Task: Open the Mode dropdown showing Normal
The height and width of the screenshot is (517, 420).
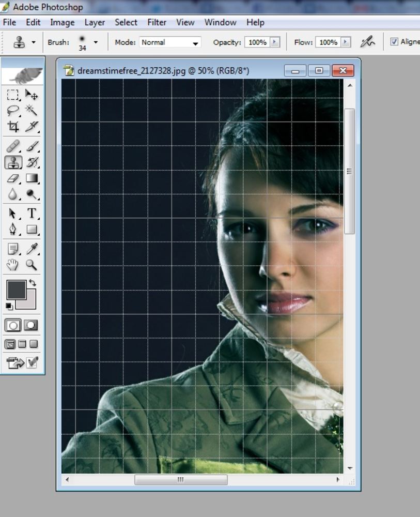Action: pyautogui.click(x=170, y=42)
